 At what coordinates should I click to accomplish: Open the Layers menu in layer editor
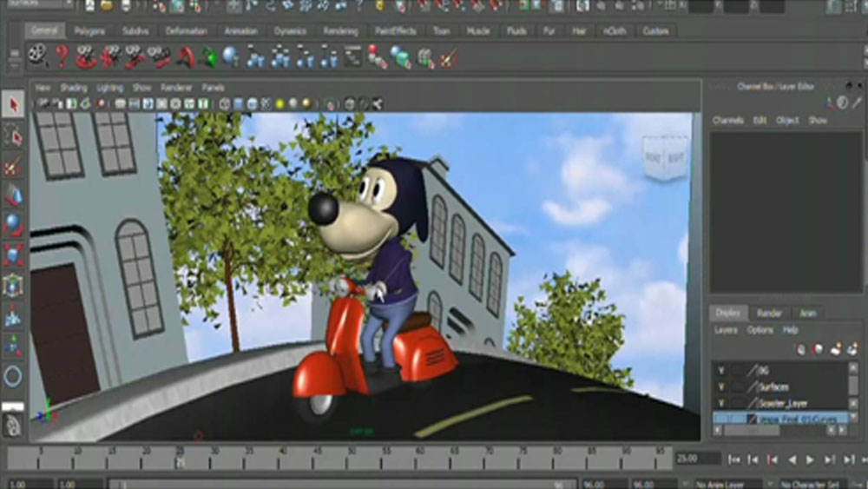point(726,329)
